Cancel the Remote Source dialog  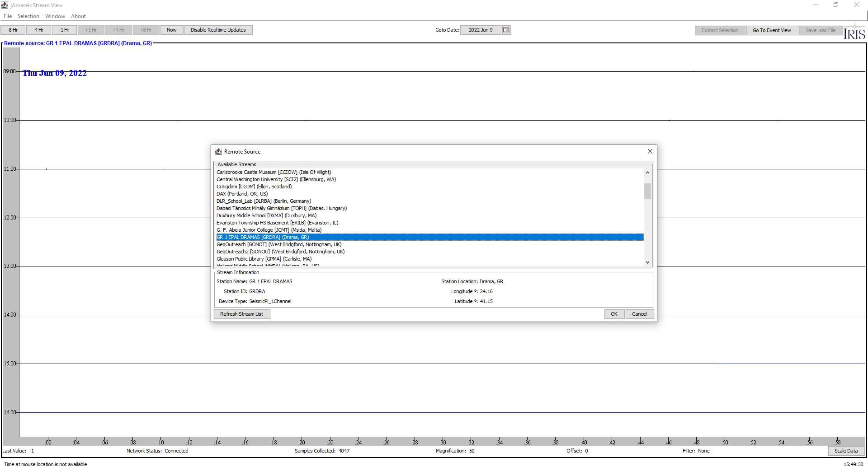click(x=639, y=314)
